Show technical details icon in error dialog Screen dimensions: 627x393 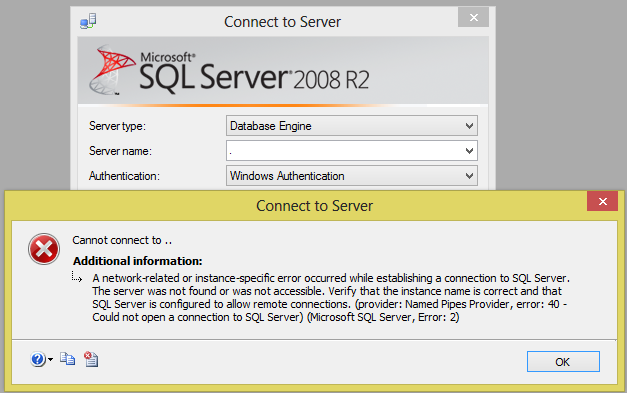91,359
